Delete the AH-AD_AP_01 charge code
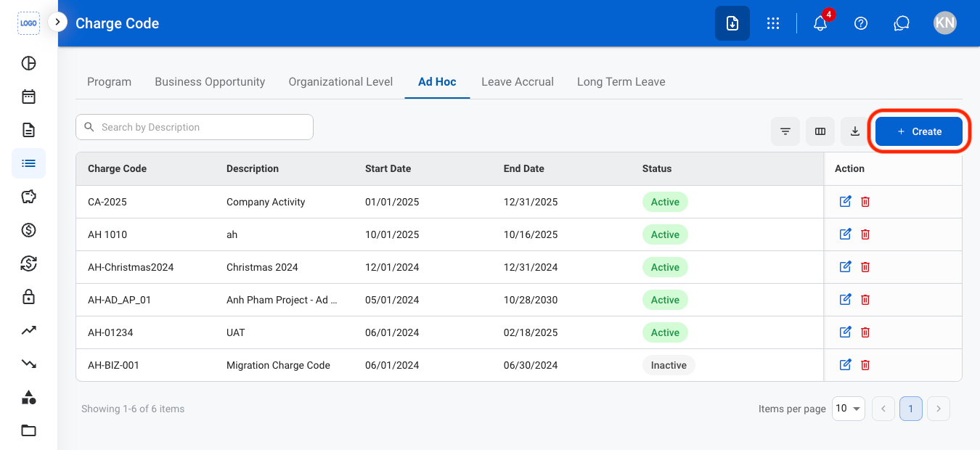Viewport: 980px width, 450px height. pos(865,300)
